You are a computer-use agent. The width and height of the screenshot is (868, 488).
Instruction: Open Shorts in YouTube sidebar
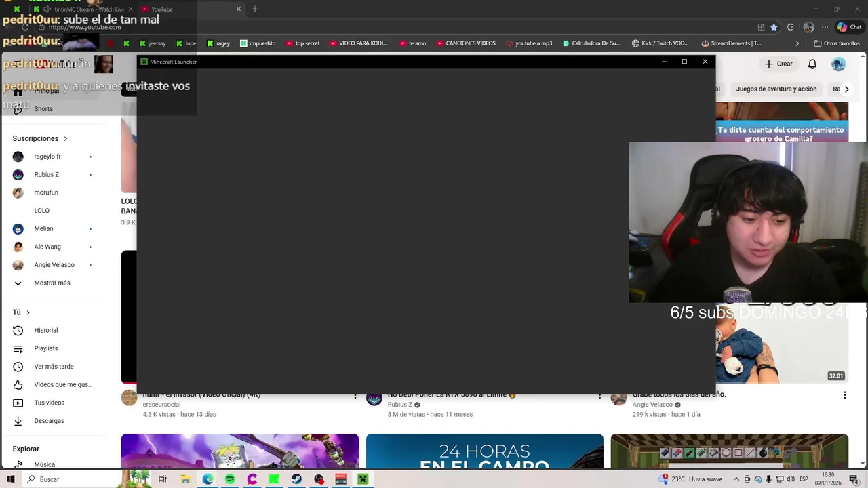(54, 108)
